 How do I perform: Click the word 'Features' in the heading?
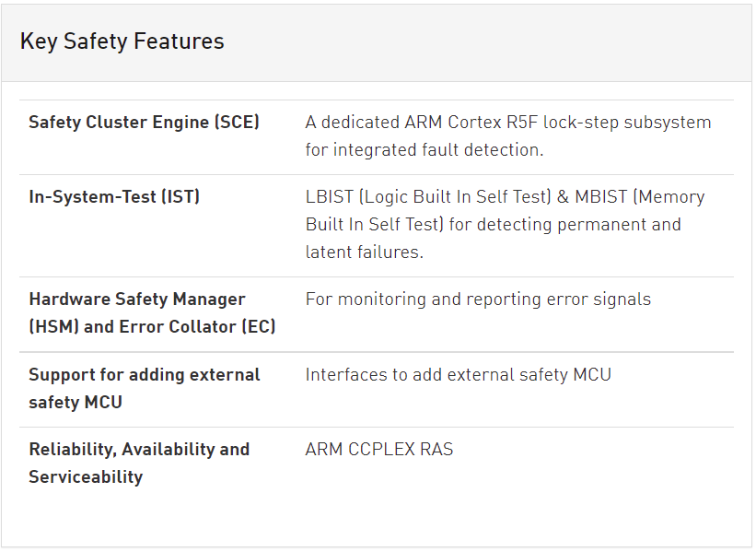179,41
